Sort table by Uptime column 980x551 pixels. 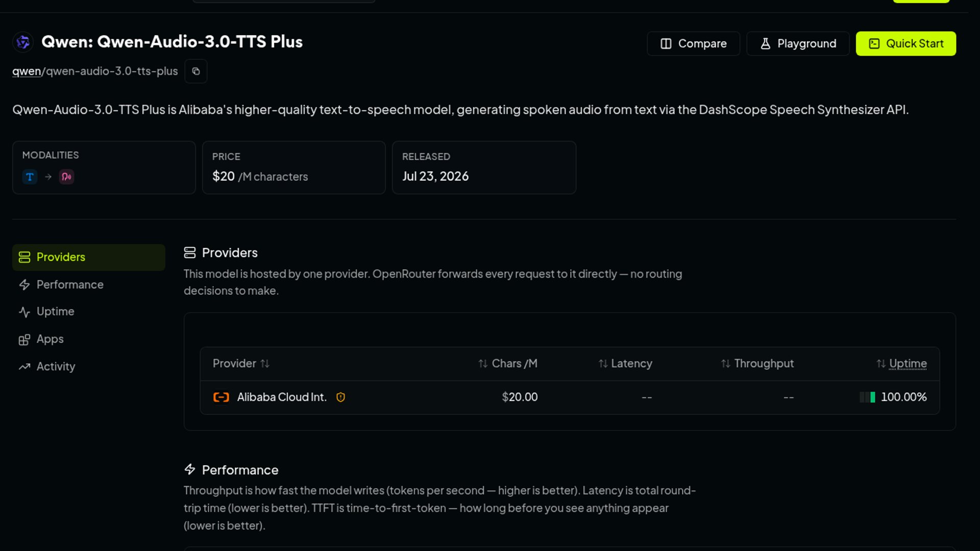(901, 364)
